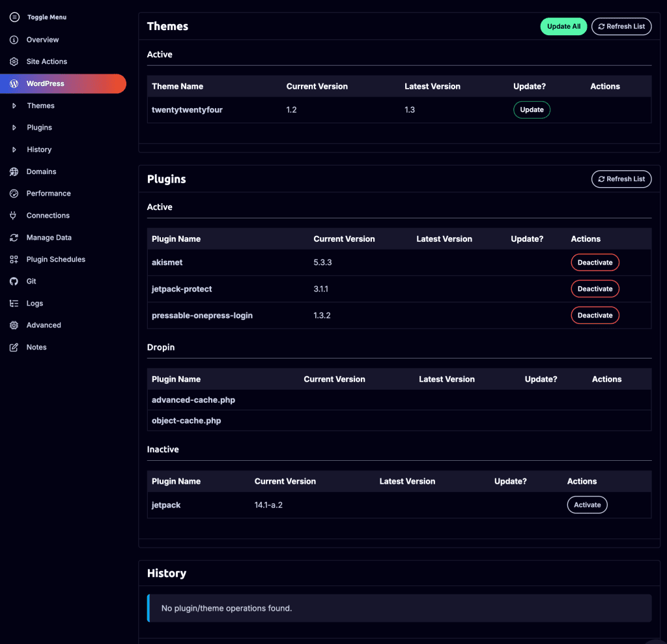
Task: Open the Performance section
Action: click(x=48, y=193)
